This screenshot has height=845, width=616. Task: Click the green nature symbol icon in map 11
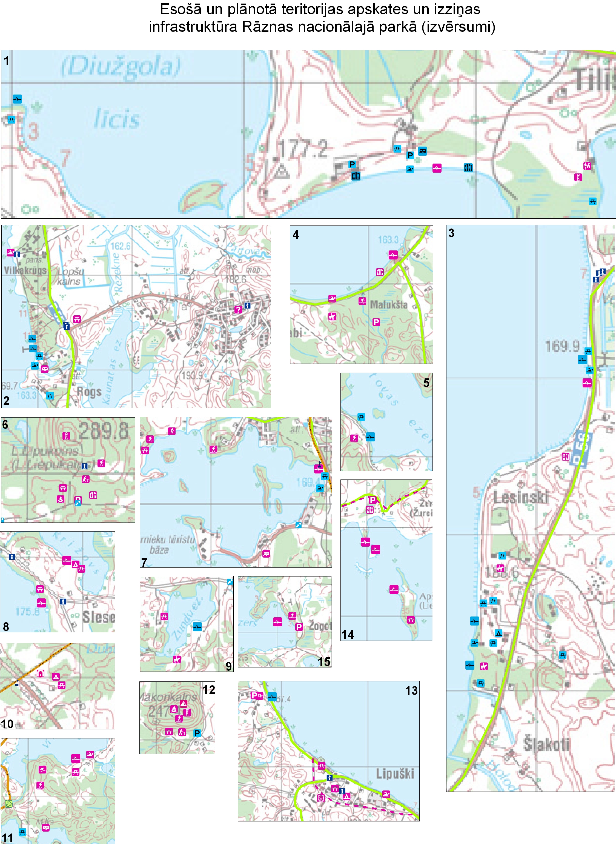[x=9, y=804]
